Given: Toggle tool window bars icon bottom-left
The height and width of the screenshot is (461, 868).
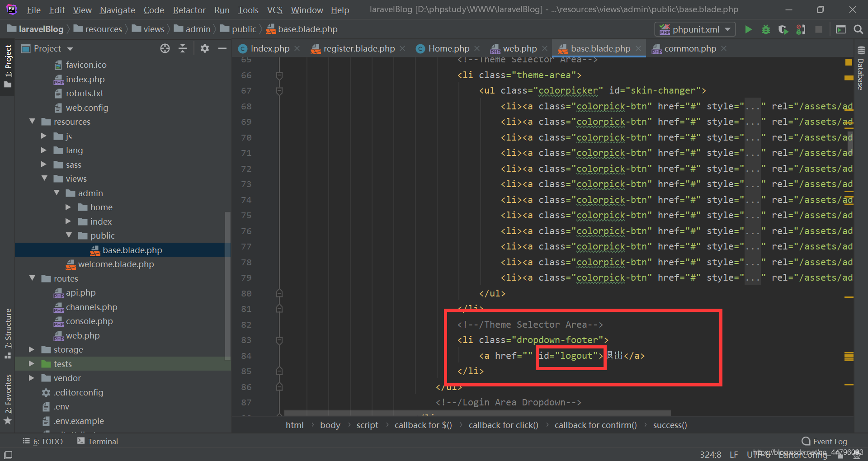Looking at the screenshot, I should coord(8,455).
